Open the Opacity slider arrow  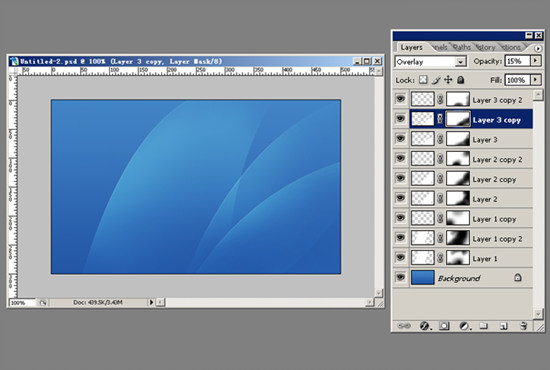[535, 61]
